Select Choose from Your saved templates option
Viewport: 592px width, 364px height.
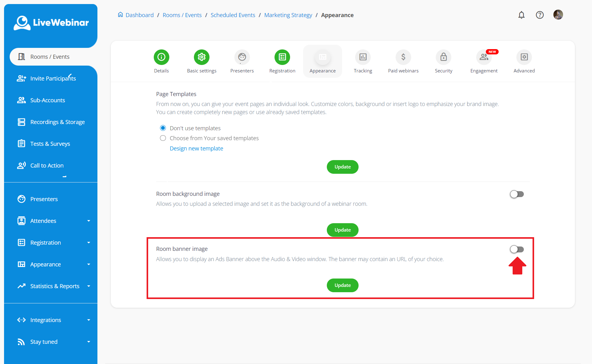click(163, 138)
